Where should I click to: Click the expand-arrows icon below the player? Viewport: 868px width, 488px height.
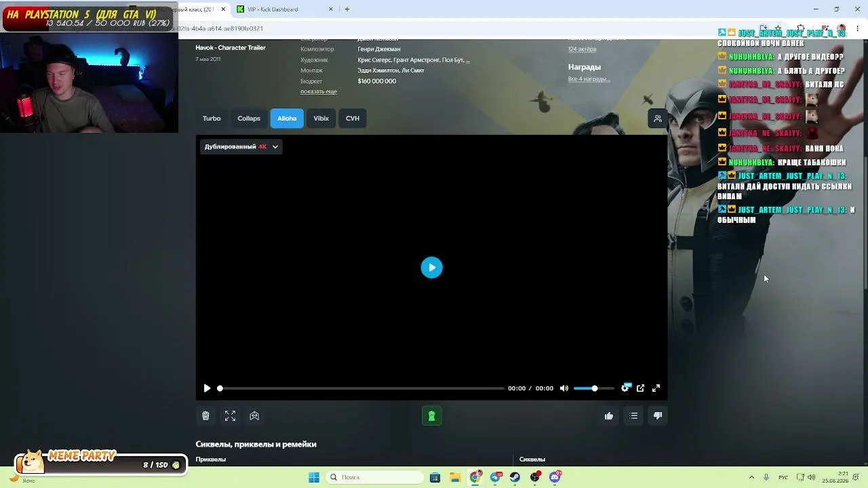pyautogui.click(x=231, y=416)
